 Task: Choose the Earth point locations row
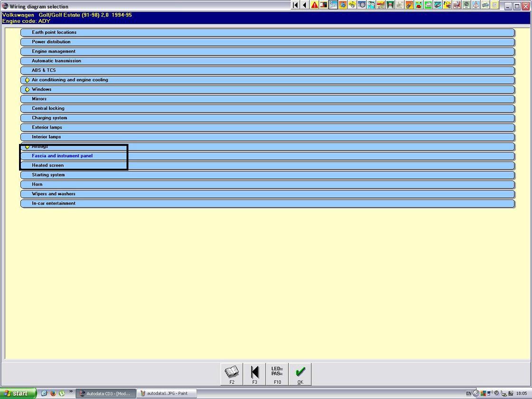[54, 32]
